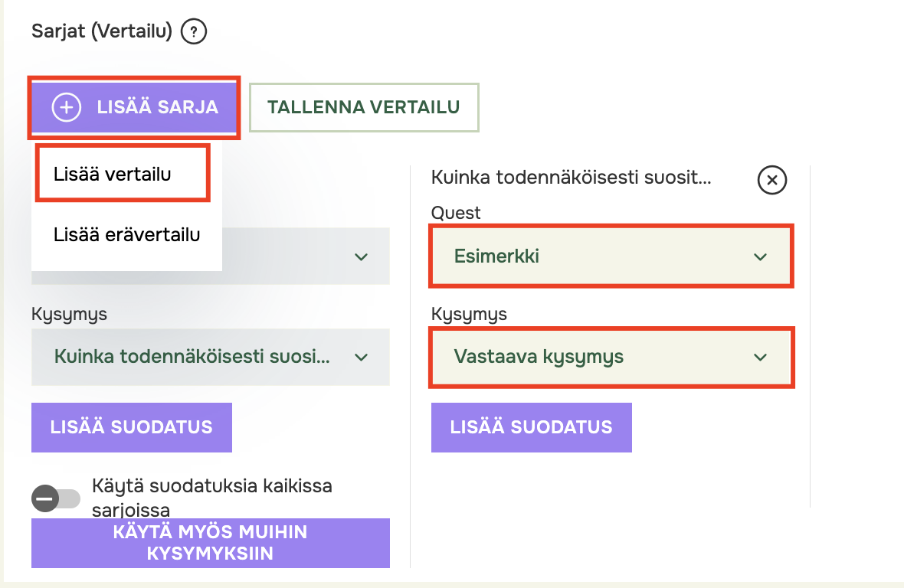Add filter with right Lisää suodatus button
The image size is (904, 588).
tap(532, 427)
